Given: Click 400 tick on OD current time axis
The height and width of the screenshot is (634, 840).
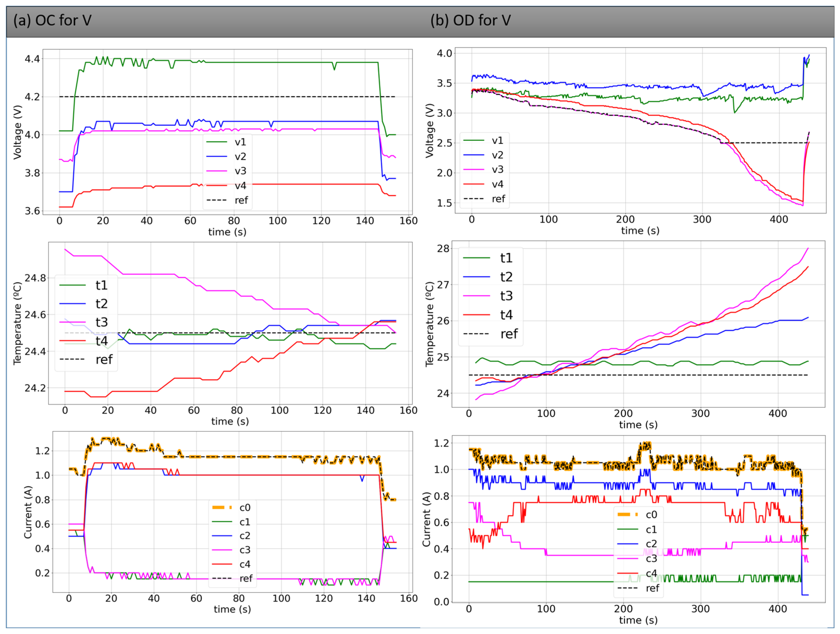Looking at the screenshot, I should 778,609.
